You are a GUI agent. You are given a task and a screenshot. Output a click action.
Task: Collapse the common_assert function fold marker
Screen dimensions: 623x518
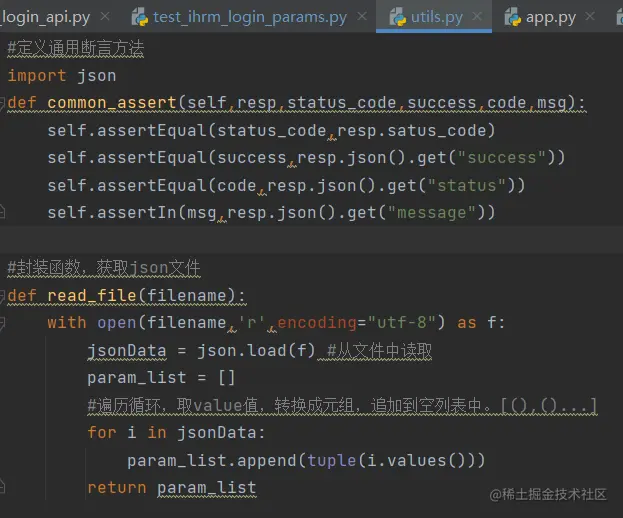[2, 103]
